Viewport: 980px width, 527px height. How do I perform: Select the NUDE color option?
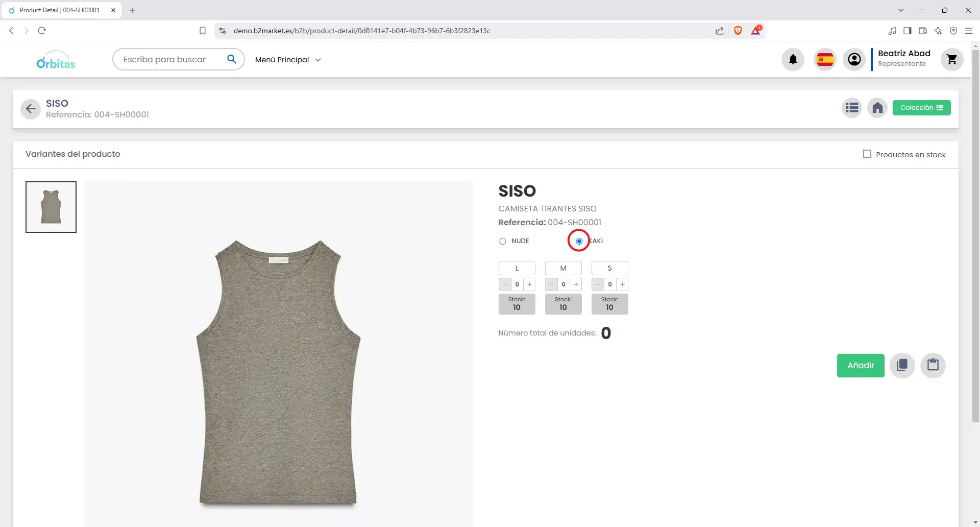click(x=503, y=241)
